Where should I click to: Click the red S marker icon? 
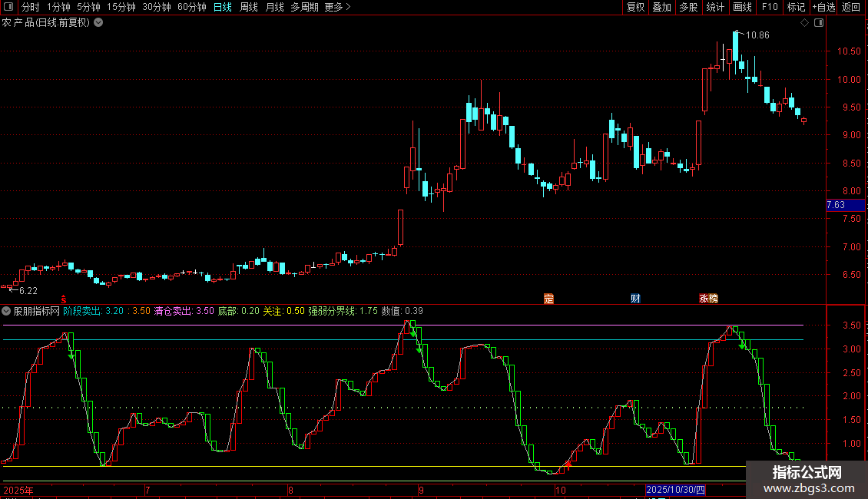pyautogui.click(x=64, y=299)
